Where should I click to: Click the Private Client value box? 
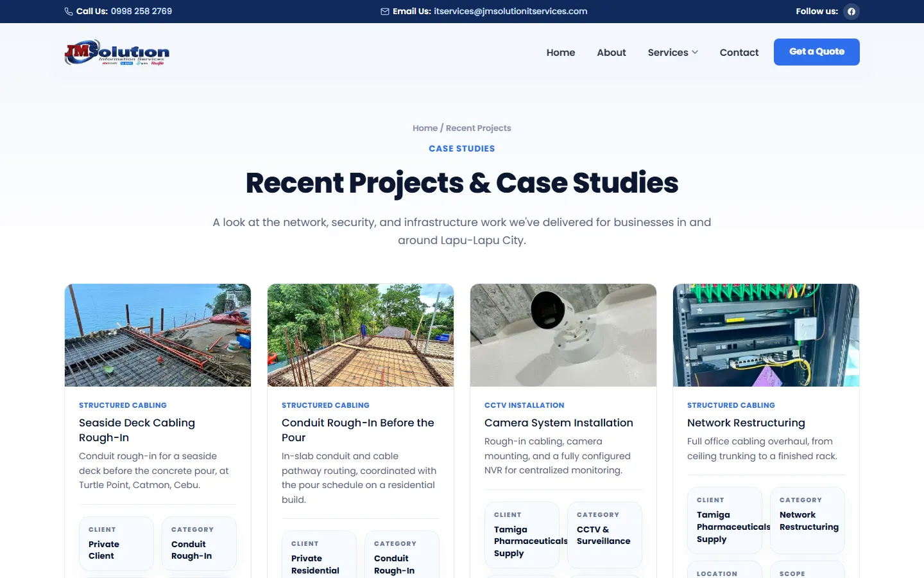pyautogui.click(x=117, y=543)
